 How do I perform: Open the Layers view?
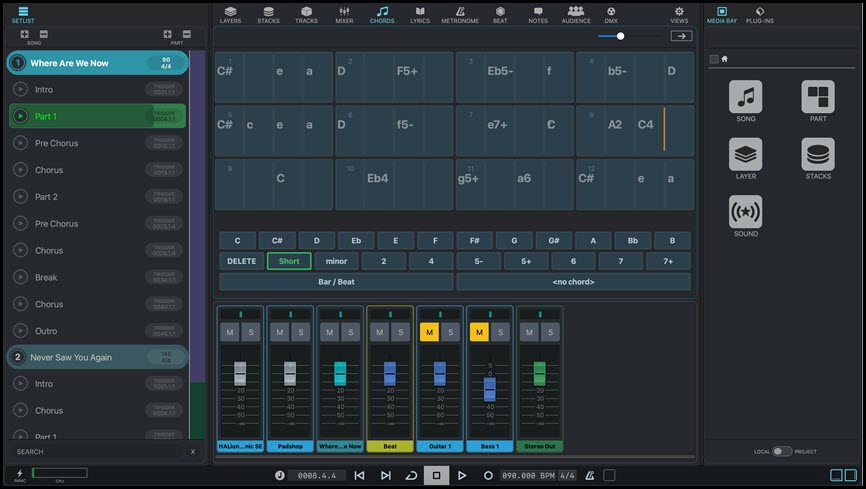pyautogui.click(x=230, y=15)
